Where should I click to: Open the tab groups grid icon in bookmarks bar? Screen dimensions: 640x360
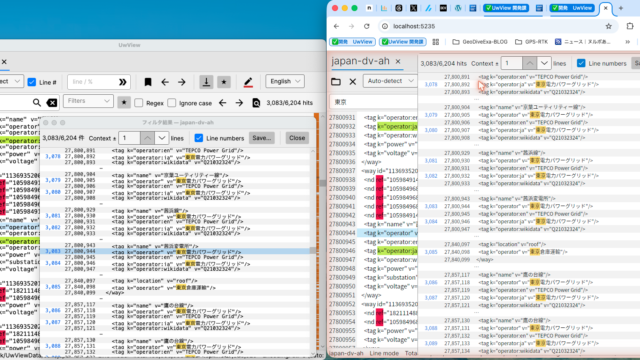pyautogui.click(x=436, y=42)
